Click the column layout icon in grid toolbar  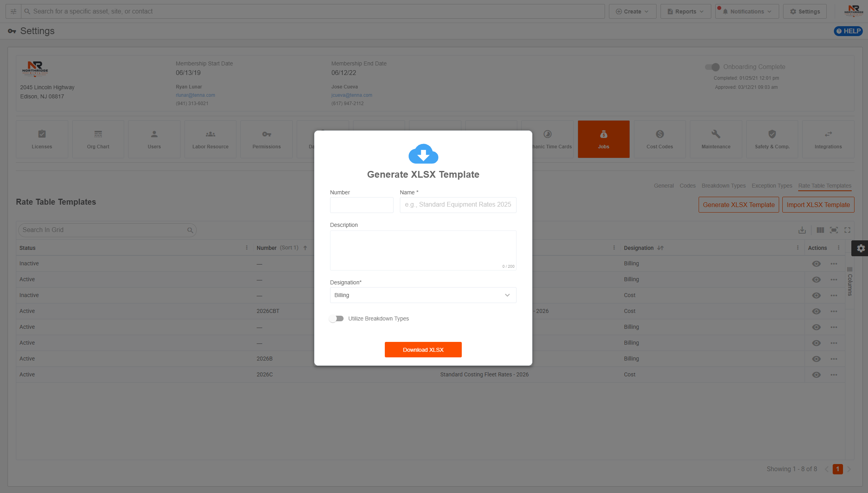820,230
